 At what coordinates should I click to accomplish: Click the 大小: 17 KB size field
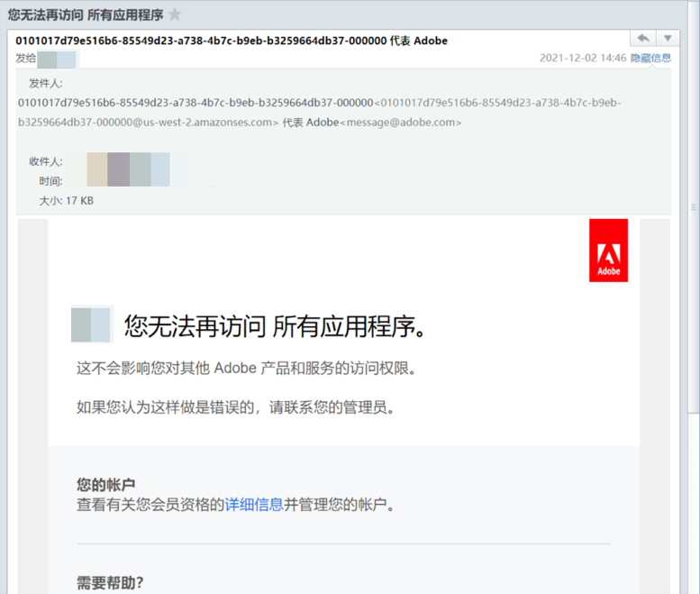(66, 201)
